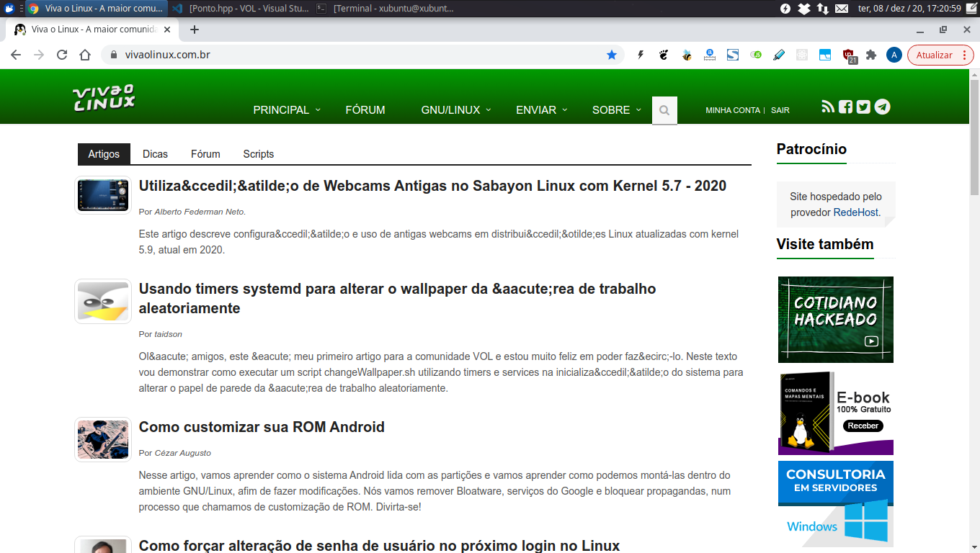Open the alteração de senha de usuário article
This screenshot has height=553, width=980.
pyautogui.click(x=379, y=545)
